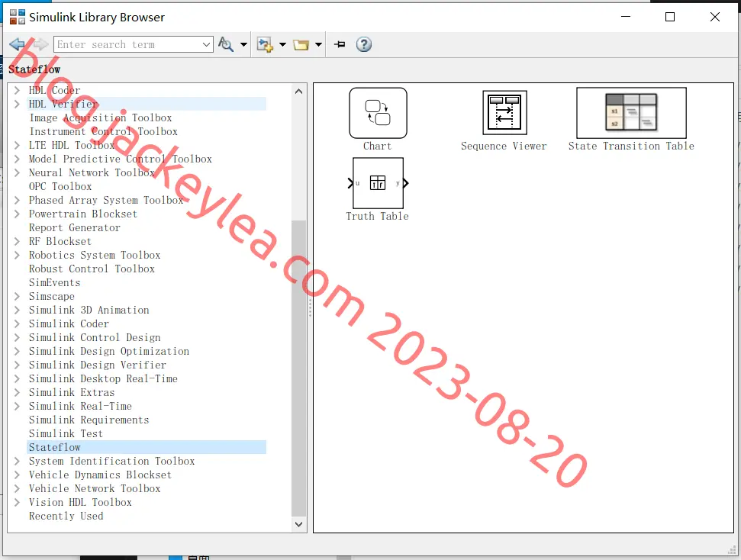Expand the Simulink Design Verifier node
The image size is (741, 560).
[x=17, y=365]
